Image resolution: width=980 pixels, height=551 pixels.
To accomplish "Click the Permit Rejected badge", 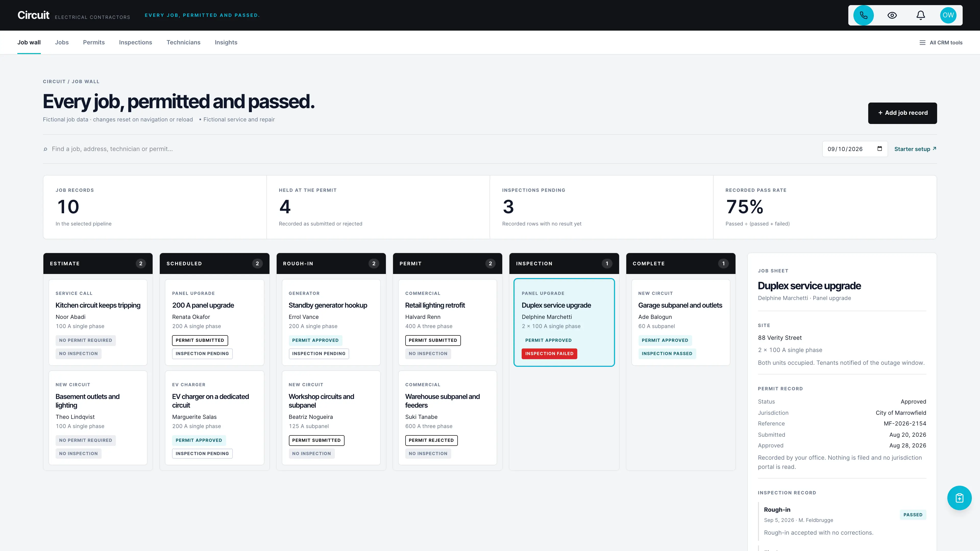I will [x=431, y=440].
